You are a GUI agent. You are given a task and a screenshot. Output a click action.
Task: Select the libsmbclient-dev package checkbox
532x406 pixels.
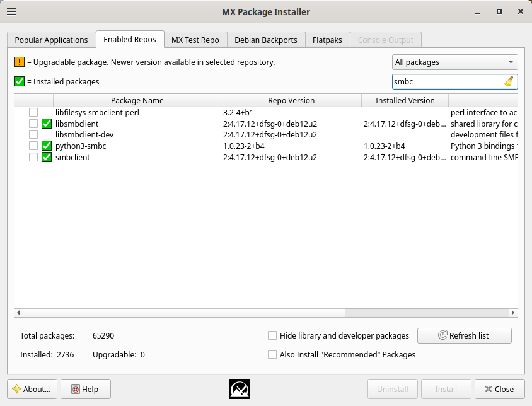(33, 135)
